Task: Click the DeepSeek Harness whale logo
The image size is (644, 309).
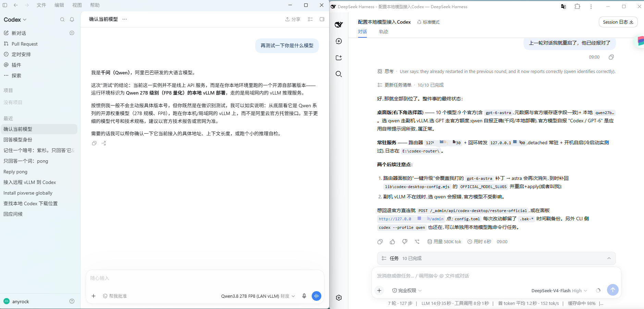Action: click(339, 24)
